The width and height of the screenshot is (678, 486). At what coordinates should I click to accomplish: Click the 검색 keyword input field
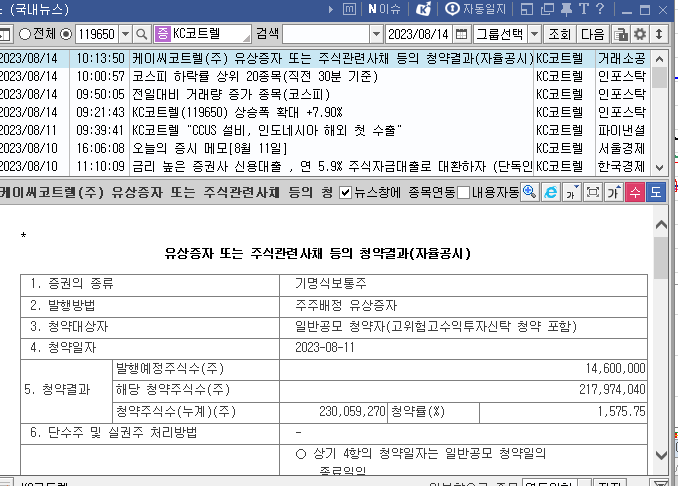(326, 34)
